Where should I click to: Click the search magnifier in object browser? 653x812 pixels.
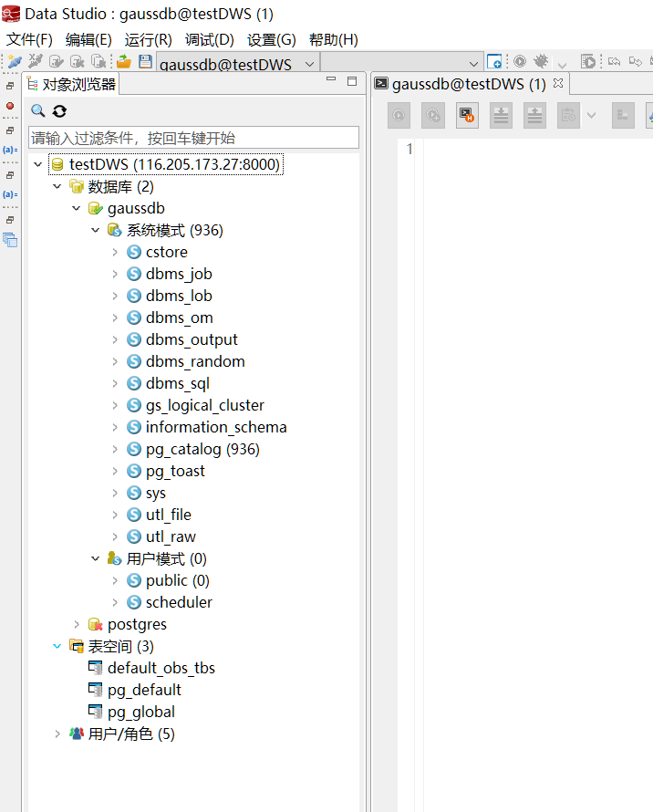[x=37, y=110]
